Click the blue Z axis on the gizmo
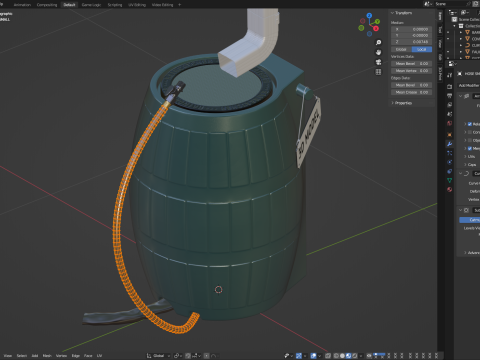This screenshot has width=480, height=360. click(x=369, y=15)
